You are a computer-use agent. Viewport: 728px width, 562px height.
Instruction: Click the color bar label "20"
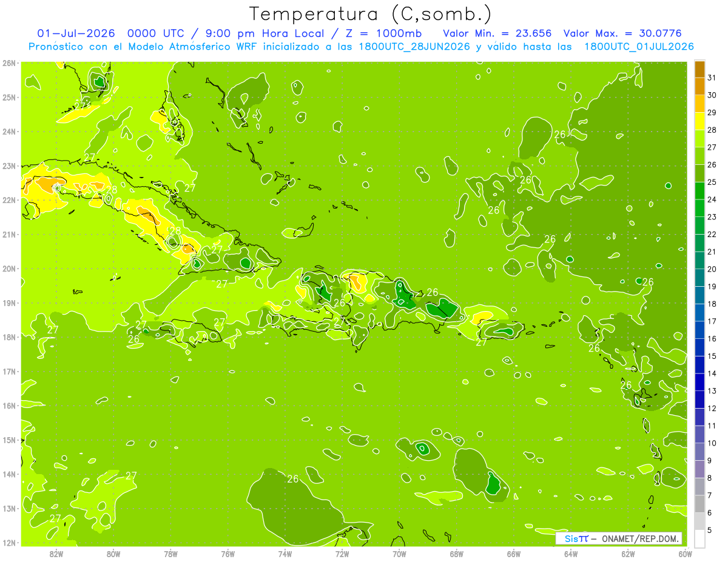coord(712,269)
